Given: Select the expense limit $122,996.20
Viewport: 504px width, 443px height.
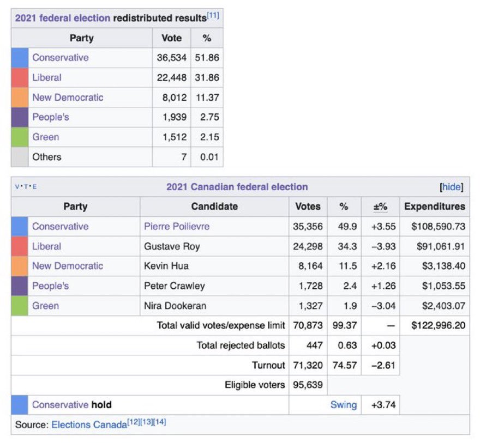Looking at the screenshot, I should click(438, 325).
